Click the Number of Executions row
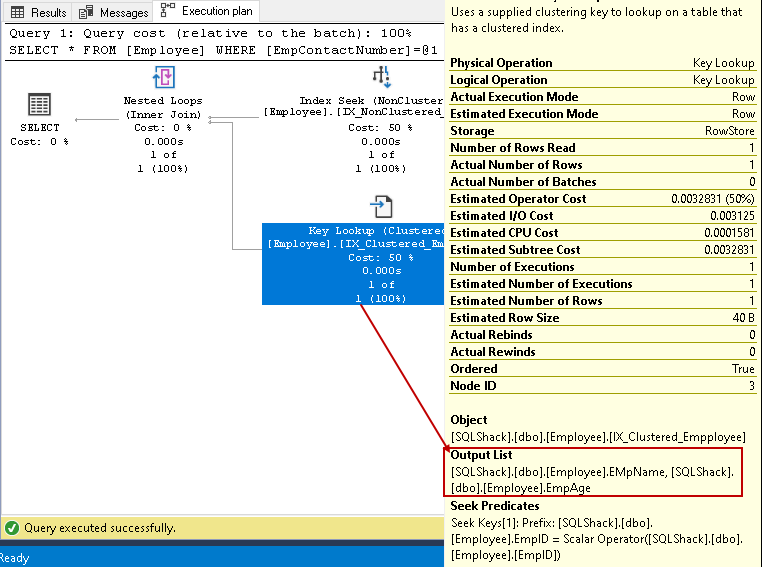 (603, 267)
